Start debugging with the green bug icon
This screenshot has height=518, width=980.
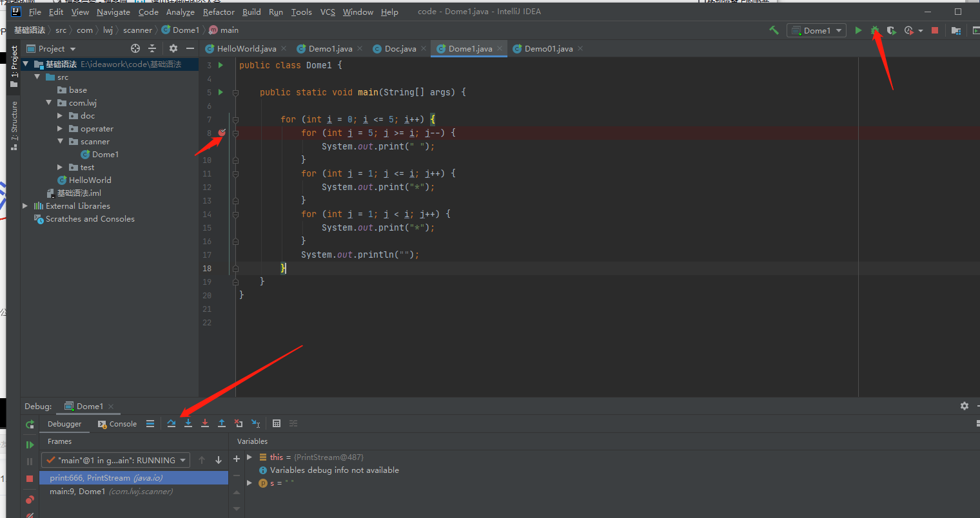click(875, 30)
